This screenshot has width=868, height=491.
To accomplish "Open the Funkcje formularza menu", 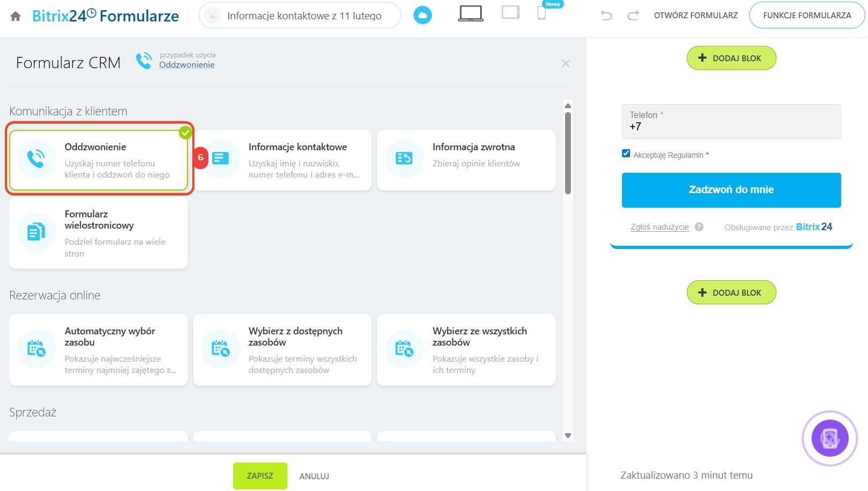I will (x=807, y=16).
